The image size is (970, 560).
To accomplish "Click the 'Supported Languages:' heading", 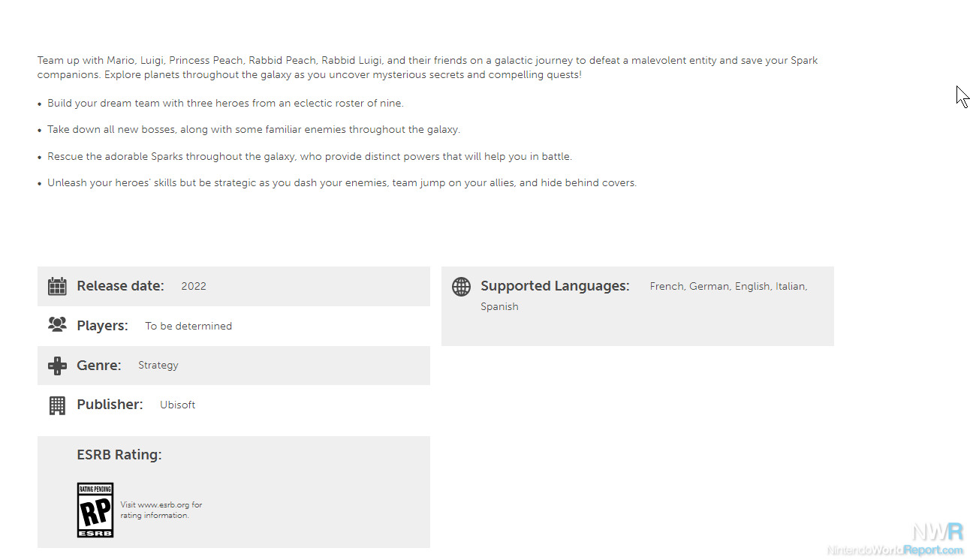I will (555, 286).
